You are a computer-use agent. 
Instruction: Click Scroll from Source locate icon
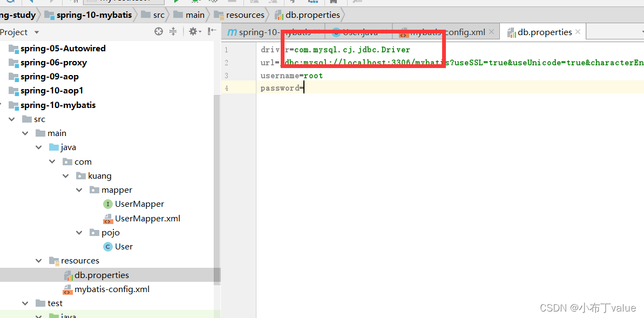(x=159, y=32)
